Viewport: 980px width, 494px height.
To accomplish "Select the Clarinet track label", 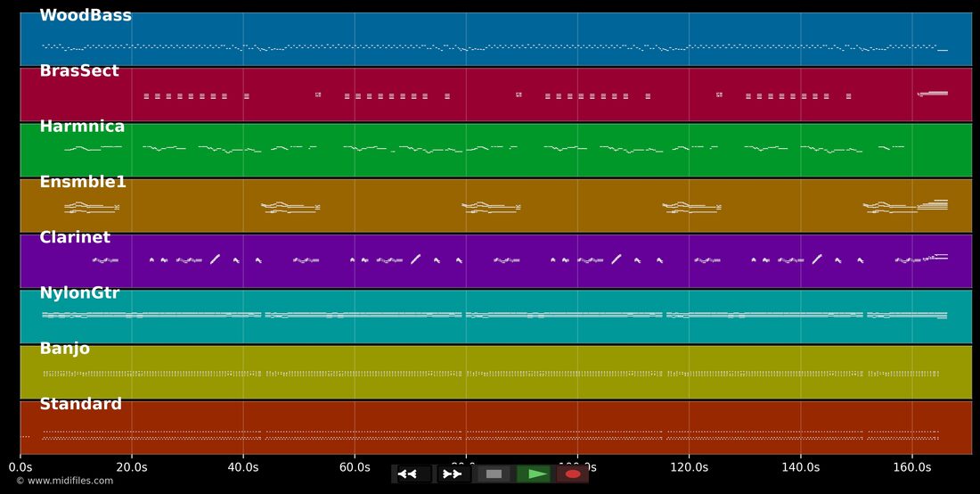I will click(74, 237).
